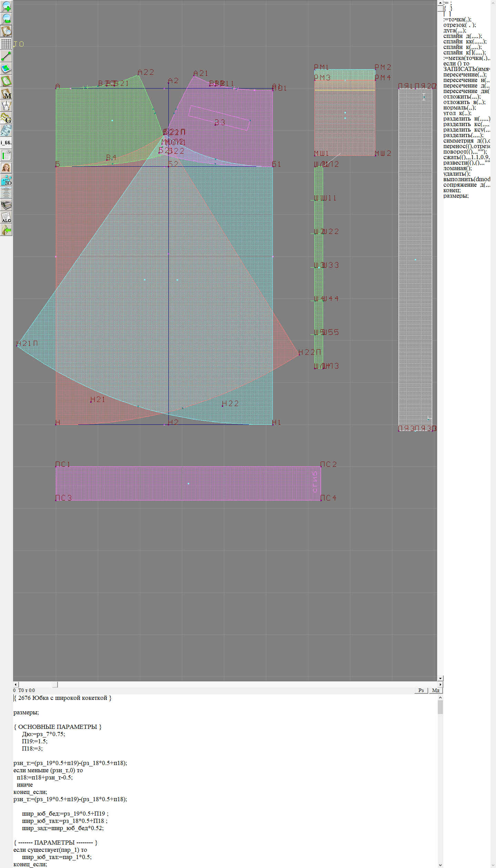Image resolution: width=496 pixels, height=868 pixels.
Task: Click canvas vertical scrollbar down arrow
Action: 440,678
